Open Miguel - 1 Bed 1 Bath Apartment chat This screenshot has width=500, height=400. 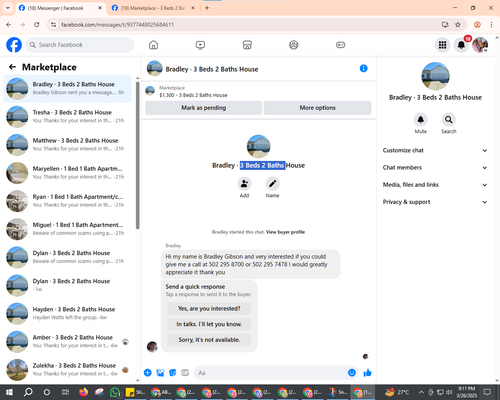click(67, 229)
